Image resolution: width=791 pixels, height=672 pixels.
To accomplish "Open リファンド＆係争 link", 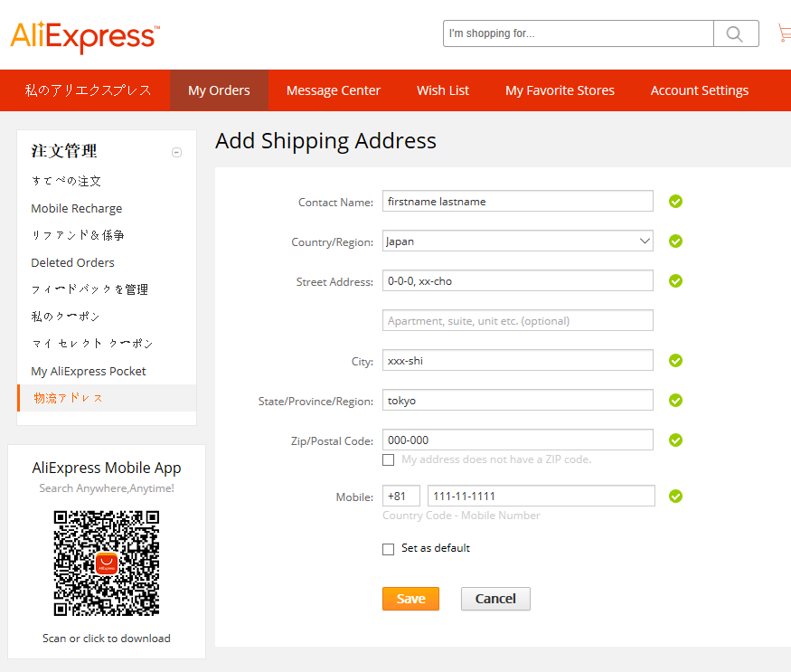I will (78, 235).
